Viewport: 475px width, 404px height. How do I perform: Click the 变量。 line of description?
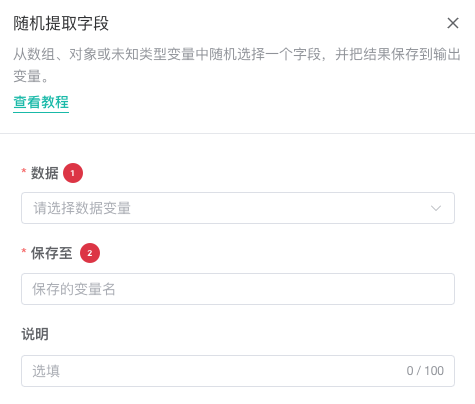click(31, 76)
